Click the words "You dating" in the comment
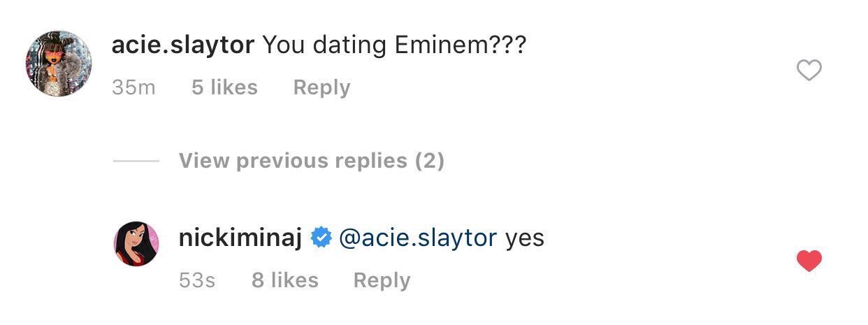This screenshot has width=868, height=325. click(x=324, y=45)
